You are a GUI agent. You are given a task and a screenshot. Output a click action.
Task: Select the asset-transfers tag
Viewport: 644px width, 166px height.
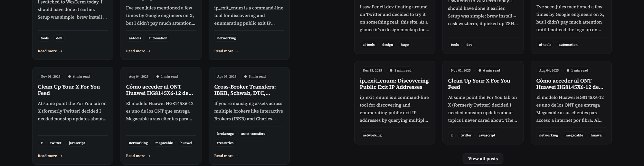coord(253,134)
